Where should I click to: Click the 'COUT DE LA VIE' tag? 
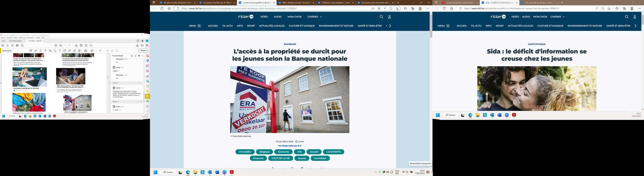pyautogui.click(x=280, y=158)
